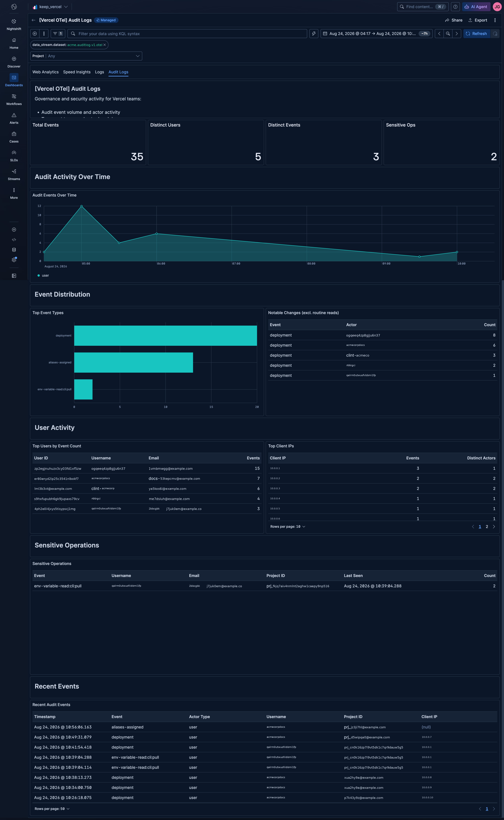Go back with left arrow

point(33,20)
